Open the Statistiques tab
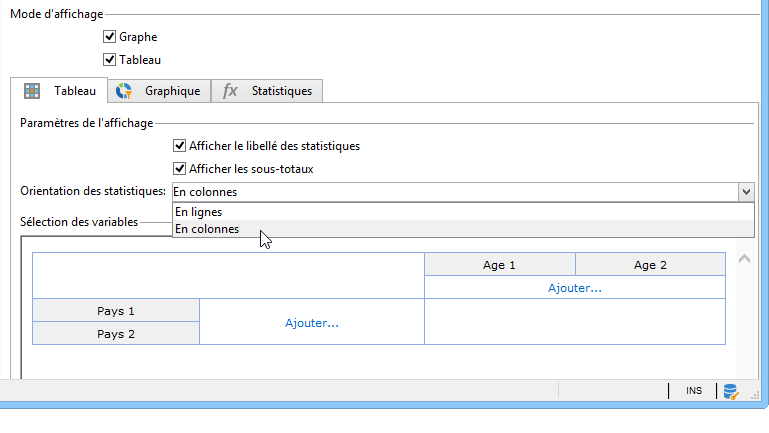The height and width of the screenshot is (433, 769). point(281,91)
